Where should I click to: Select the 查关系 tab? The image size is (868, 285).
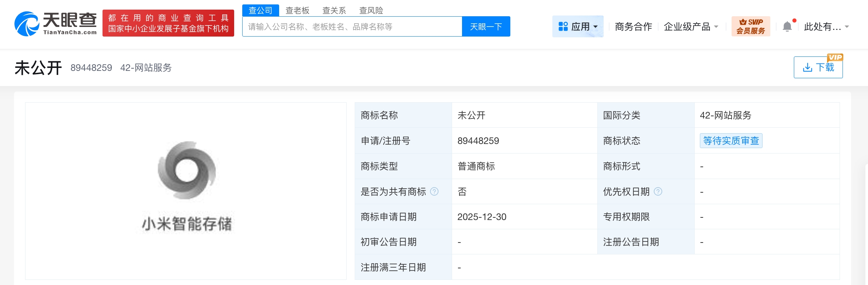334,10
